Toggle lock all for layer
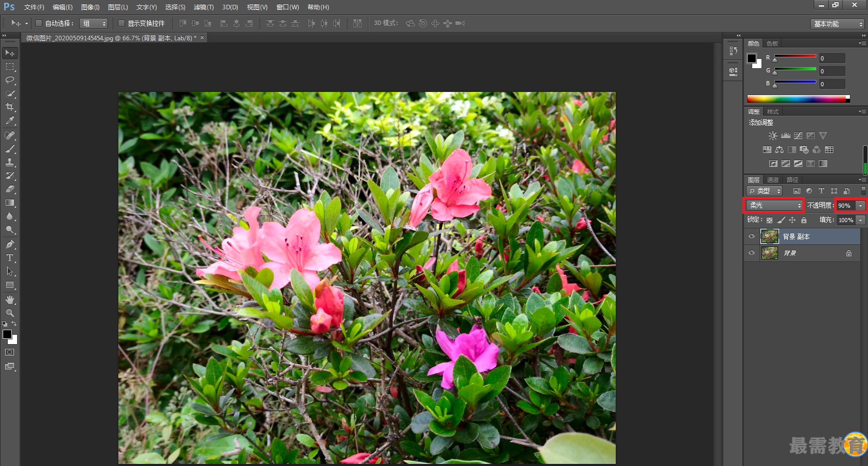This screenshot has height=466, width=868. click(x=804, y=220)
